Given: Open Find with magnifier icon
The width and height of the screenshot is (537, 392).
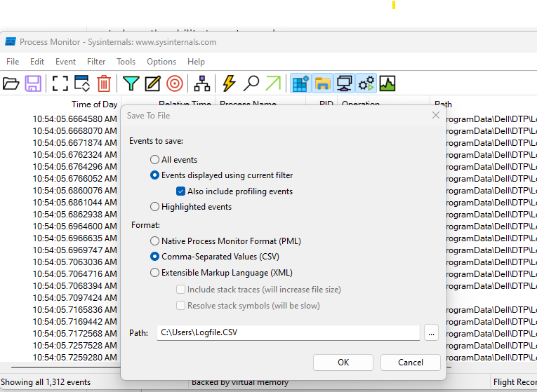Looking at the screenshot, I should (251, 83).
